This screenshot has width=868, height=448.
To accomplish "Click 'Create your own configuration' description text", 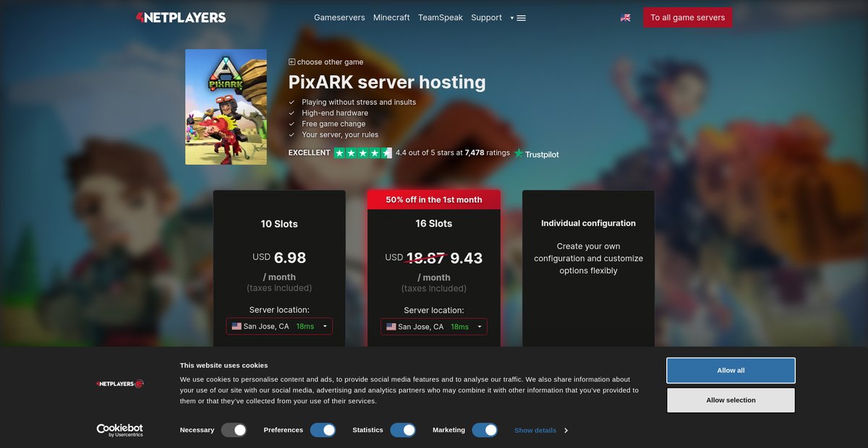I will (589, 259).
